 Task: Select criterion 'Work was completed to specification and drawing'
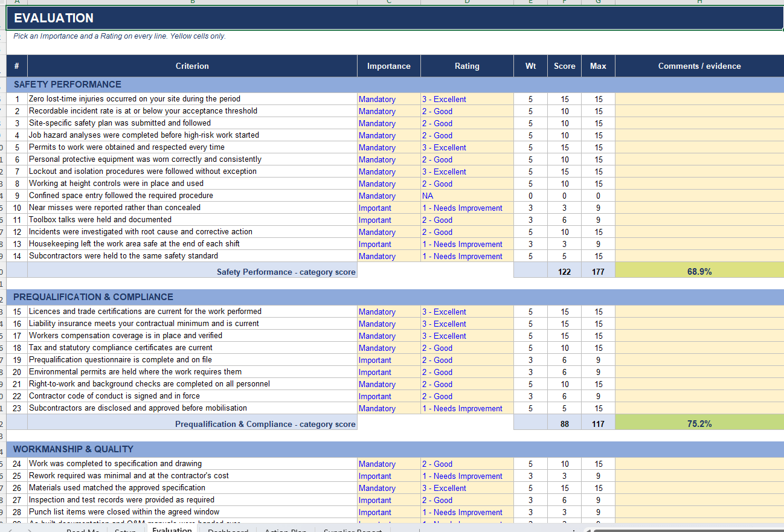coord(192,464)
